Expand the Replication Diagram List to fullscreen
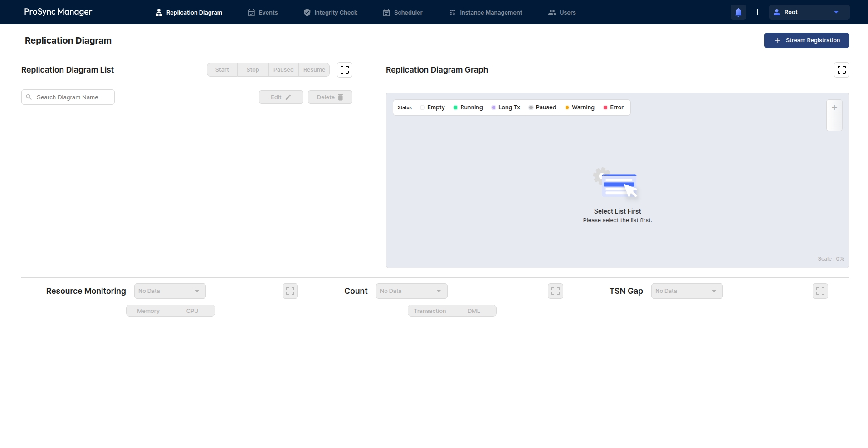This screenshot has width=868, height=448. tap(345, 70)
